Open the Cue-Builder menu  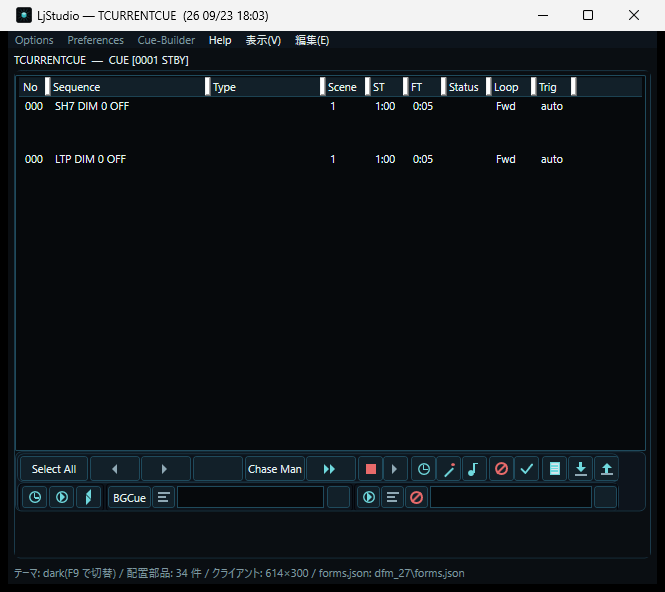(166, 40)
